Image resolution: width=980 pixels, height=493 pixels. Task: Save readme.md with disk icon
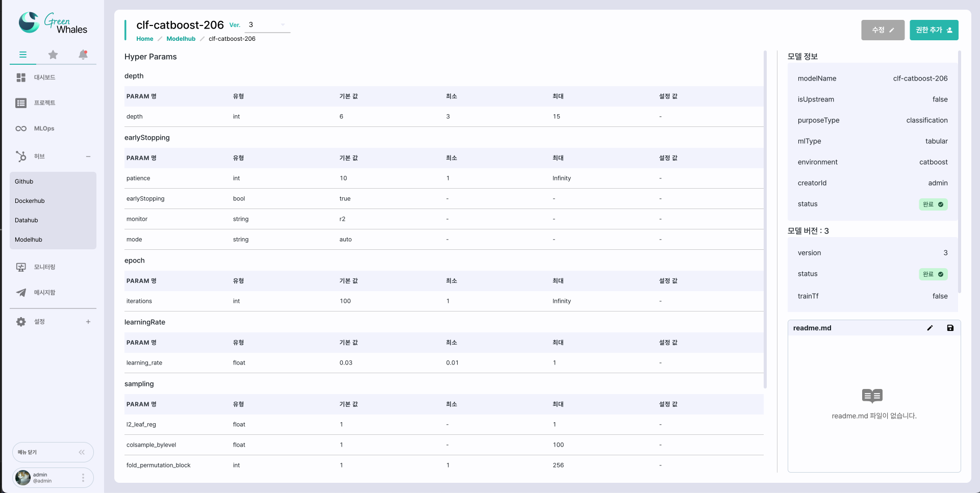(x=950, y=328)
